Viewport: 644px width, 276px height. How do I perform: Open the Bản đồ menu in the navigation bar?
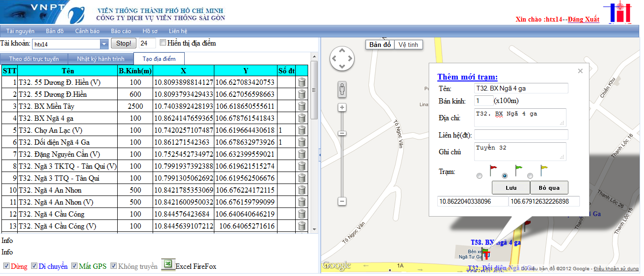pos(55,31)
